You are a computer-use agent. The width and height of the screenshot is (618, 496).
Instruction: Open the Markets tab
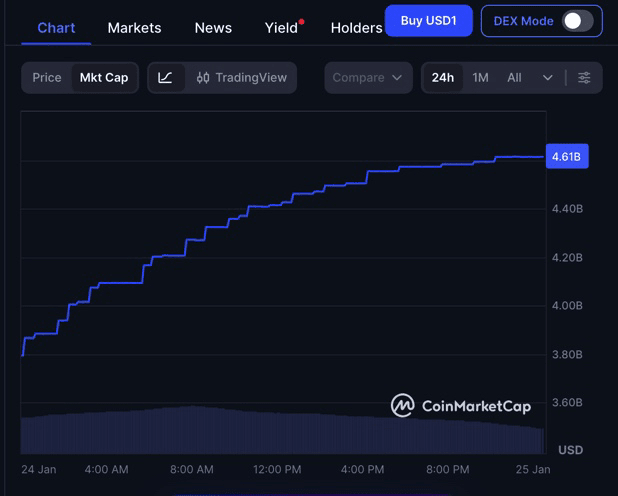[x=134, y=28]
